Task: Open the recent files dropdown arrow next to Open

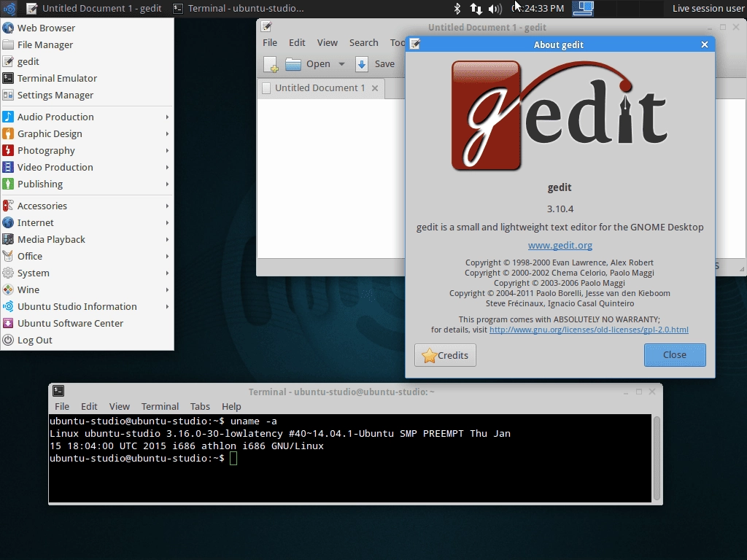Action: [341, 64]
